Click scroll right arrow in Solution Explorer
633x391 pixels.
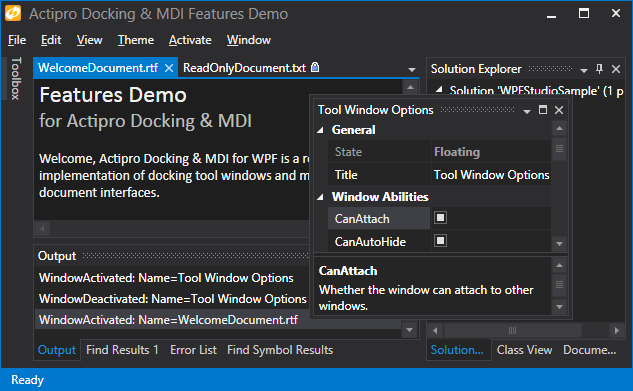tap(616, 330)
